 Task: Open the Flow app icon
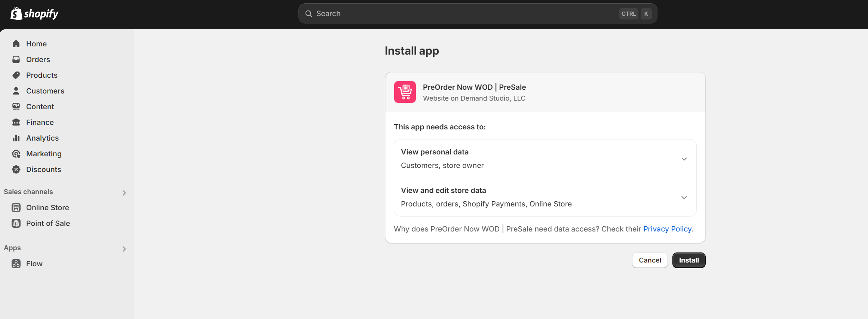16,264
